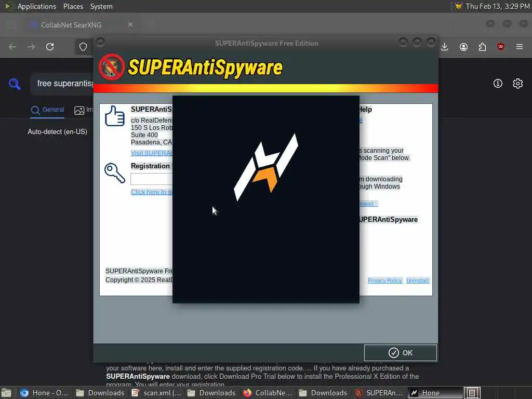Click the workspace switcher in taskbar
The height and width of the screenshot is (399, 532).
(472, 393)
